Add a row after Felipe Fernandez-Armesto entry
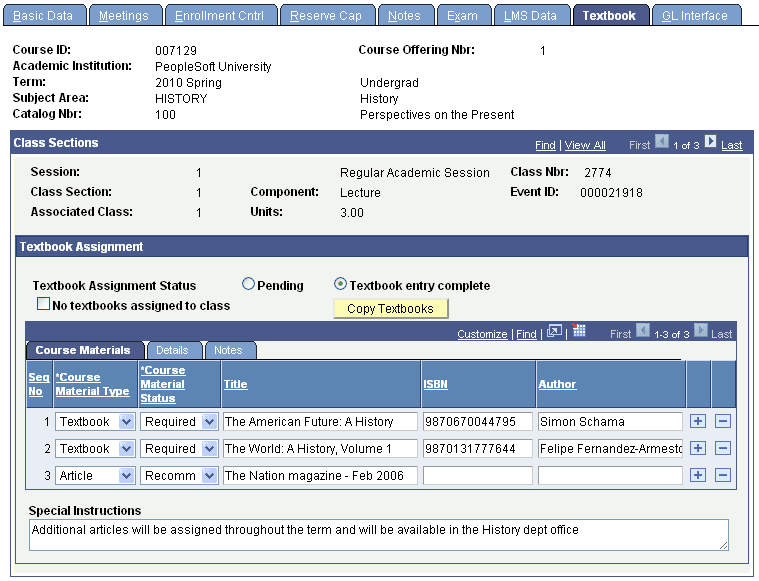The width and height of the screenshot is (759, 581). pyautogui.click(x=698, y=448)
